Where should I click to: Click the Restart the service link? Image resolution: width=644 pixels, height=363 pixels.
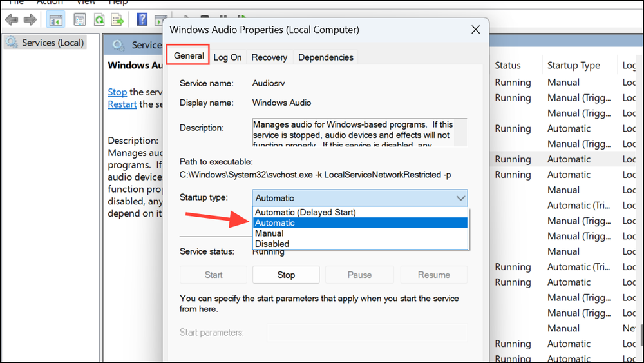pos(122,104)
